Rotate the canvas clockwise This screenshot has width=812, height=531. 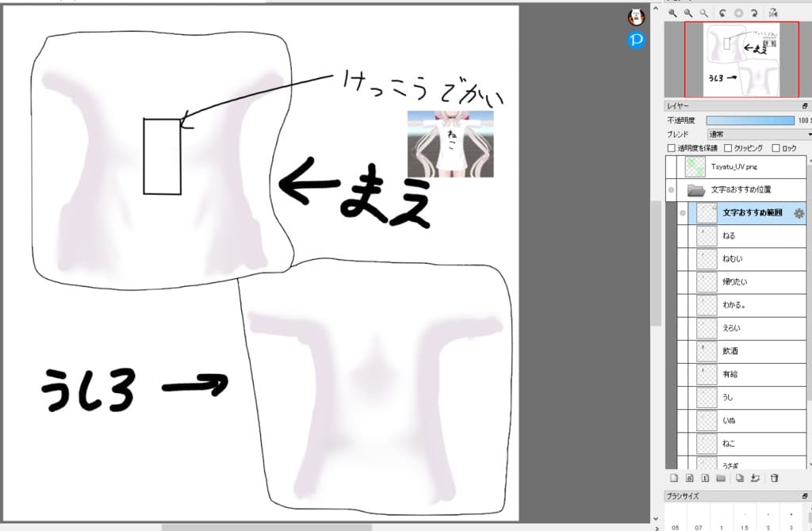[754, 12]
